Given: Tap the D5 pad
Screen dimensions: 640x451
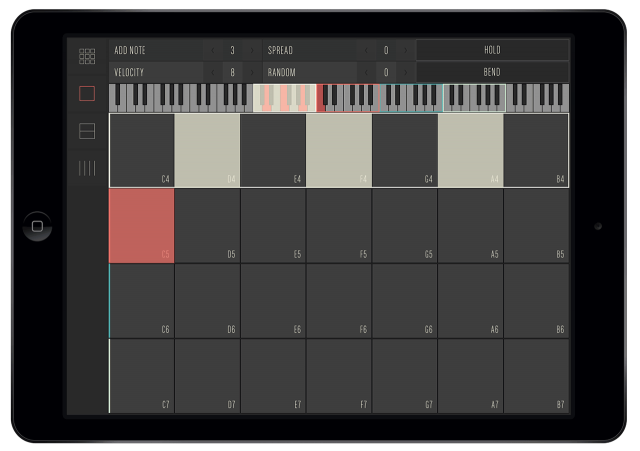Looking at the screenshot, I should [x=207, y=226].
